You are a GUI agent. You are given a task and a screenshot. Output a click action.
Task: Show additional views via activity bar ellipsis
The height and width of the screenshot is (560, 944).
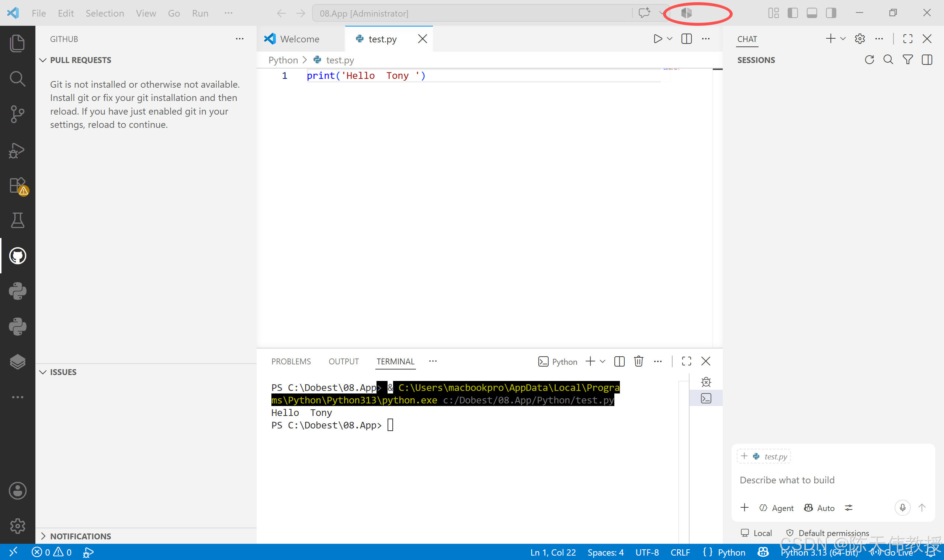(x=17, y=397)
